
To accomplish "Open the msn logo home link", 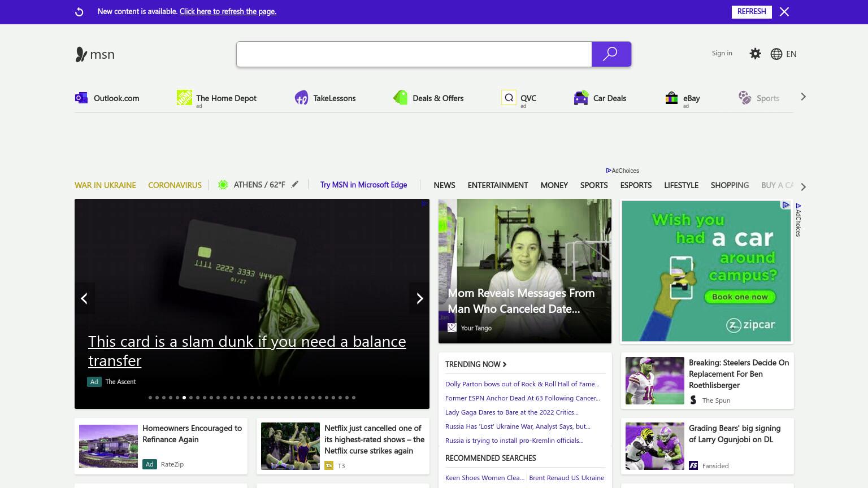I will 95,54.
